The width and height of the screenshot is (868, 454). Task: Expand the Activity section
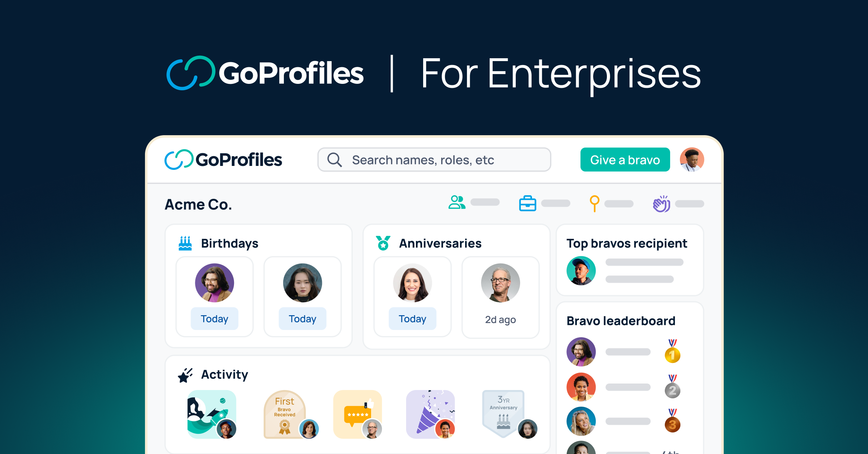[x=224, y=375]
